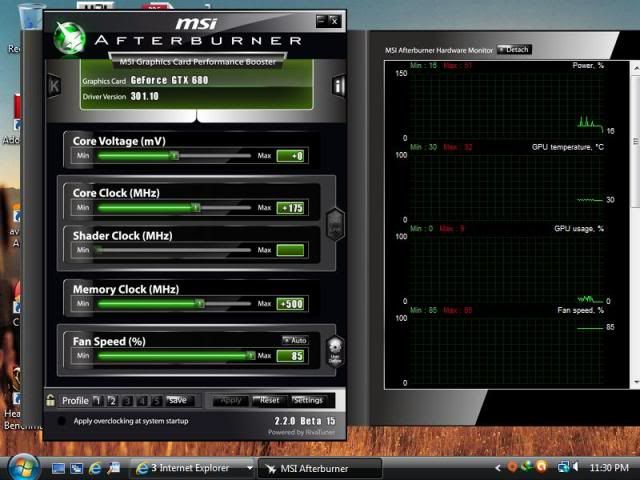Image resolution: width=640 pixels, height=480 pixels.
Task: Select profile slot 2
Action: pos(112,400)
